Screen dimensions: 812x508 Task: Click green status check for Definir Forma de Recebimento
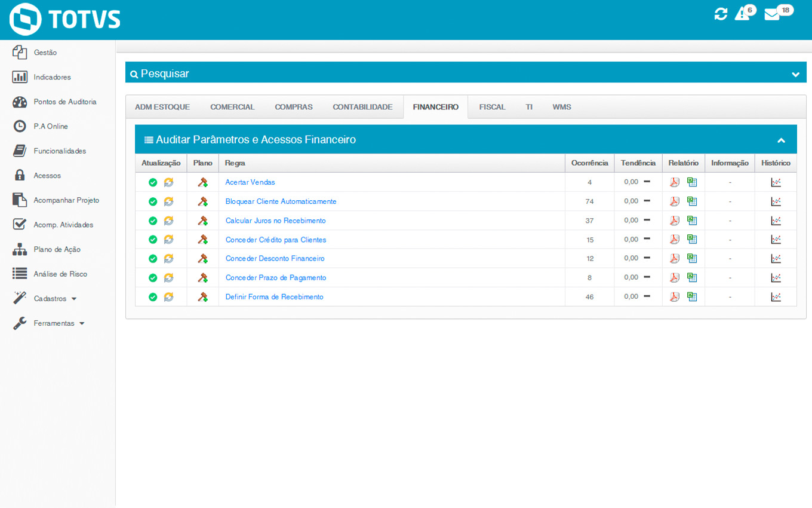coord(153,297)
